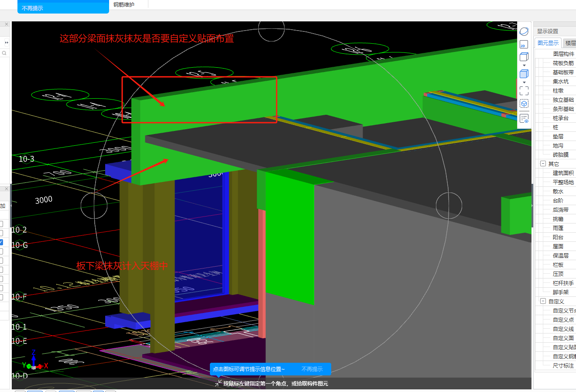
Task: Select 阳台 in display list
Action: pyautogui.click(x=558, y=237)
